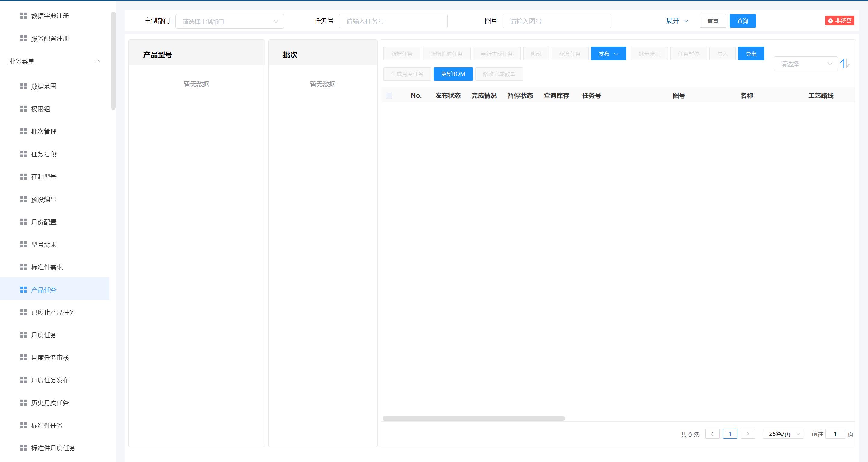Click the disabled 新增任务 button
The width and height of the screenshot is (868, 462).
point(402,54)
